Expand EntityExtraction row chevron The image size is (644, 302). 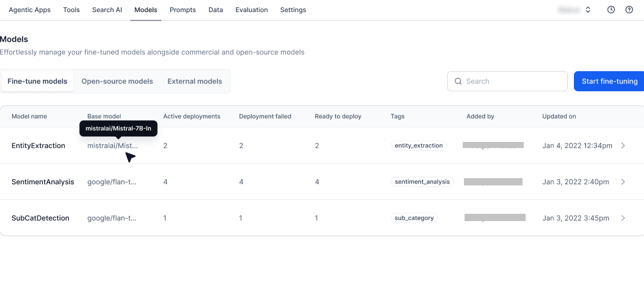click(x=623, y=146)
